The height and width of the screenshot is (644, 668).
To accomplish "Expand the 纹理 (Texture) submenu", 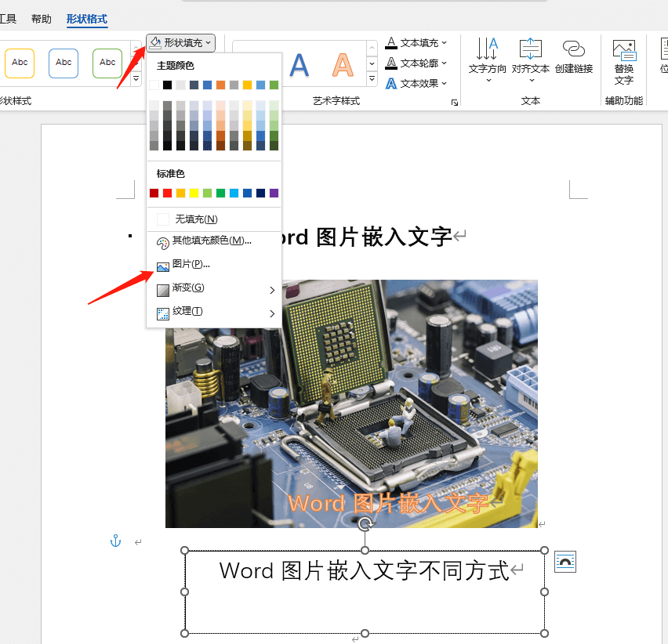I will point(186,312).
